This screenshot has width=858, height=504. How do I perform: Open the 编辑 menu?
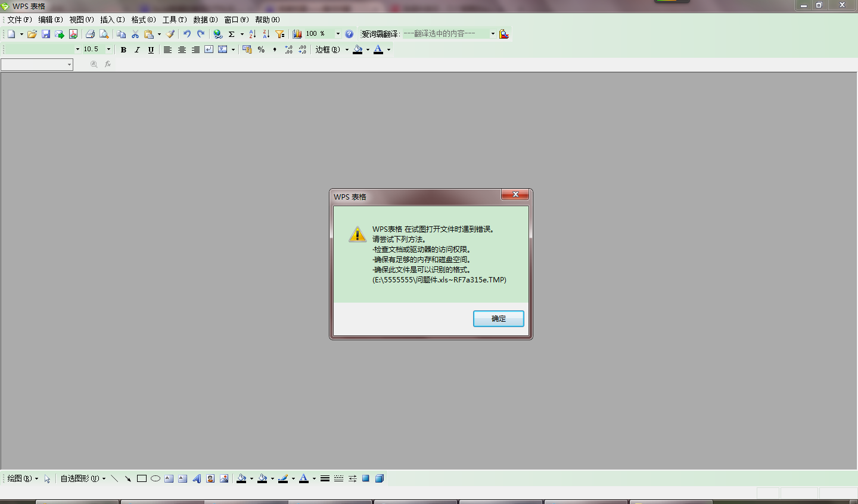pyautogui.click(x=51, y=20)
